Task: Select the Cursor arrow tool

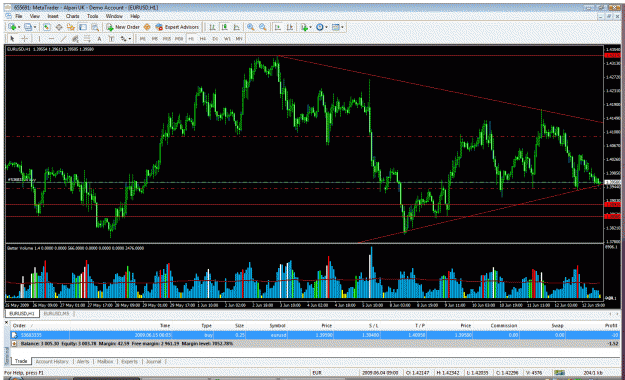Action: 12,39
